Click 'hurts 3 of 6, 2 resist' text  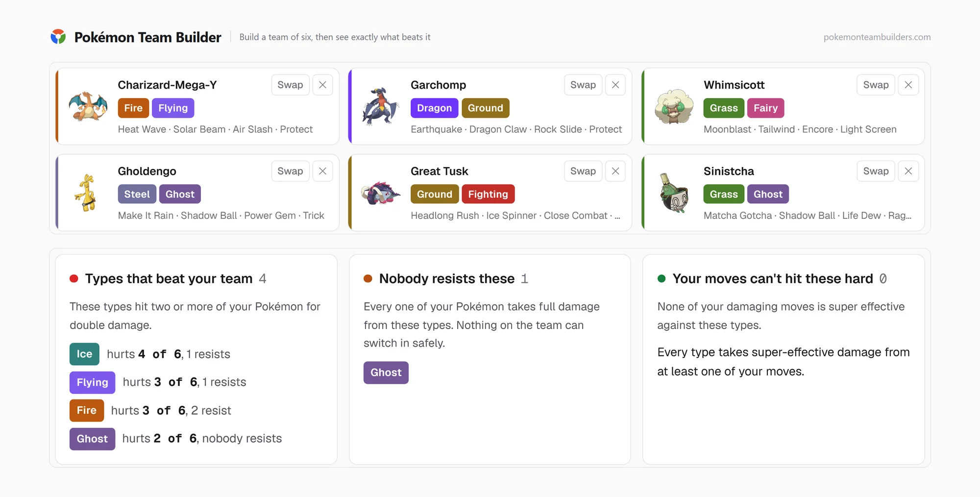click(x=171, y=410)
